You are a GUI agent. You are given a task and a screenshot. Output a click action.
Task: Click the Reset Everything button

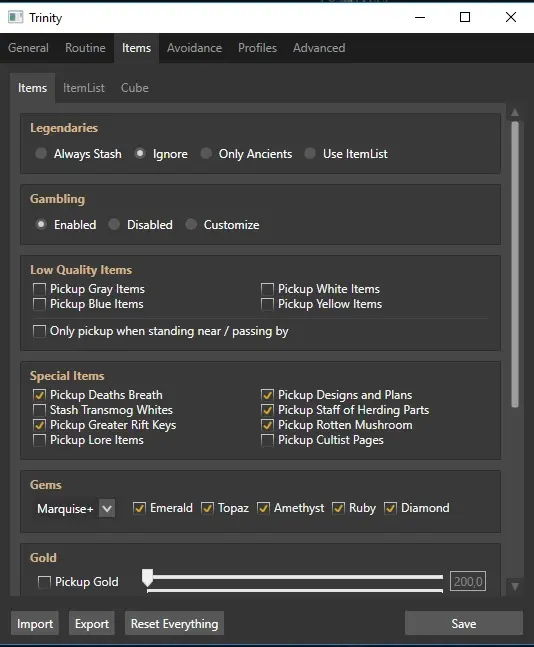[x=175, y=623]
